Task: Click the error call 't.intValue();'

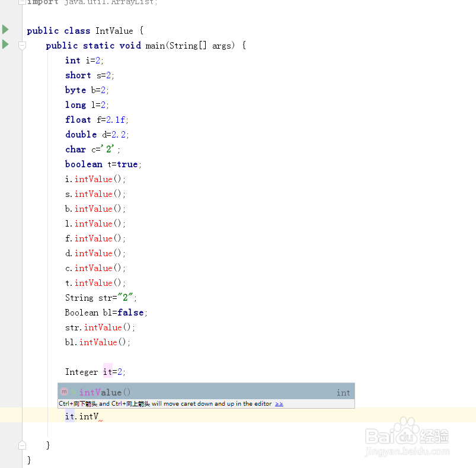Action: (x=95, y=283)
